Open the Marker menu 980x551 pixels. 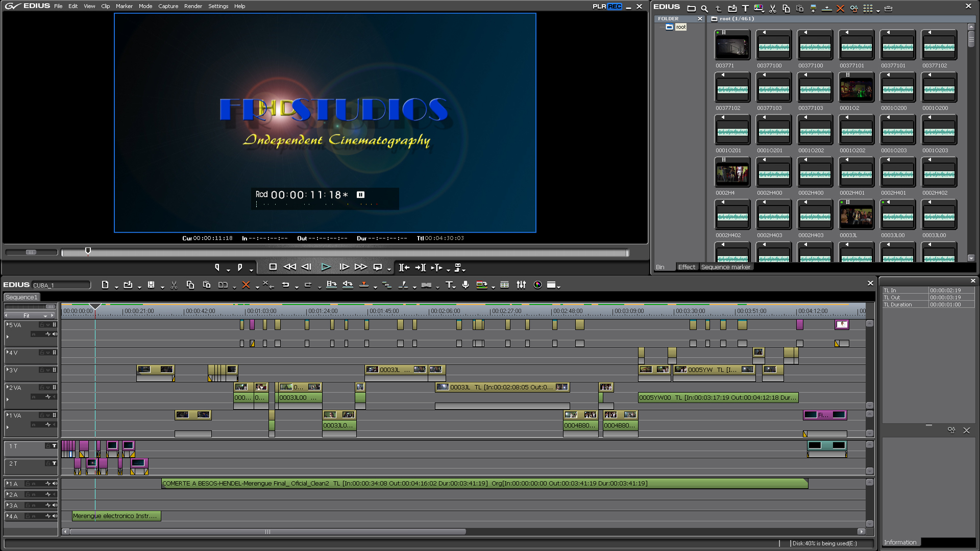(124, 6)
